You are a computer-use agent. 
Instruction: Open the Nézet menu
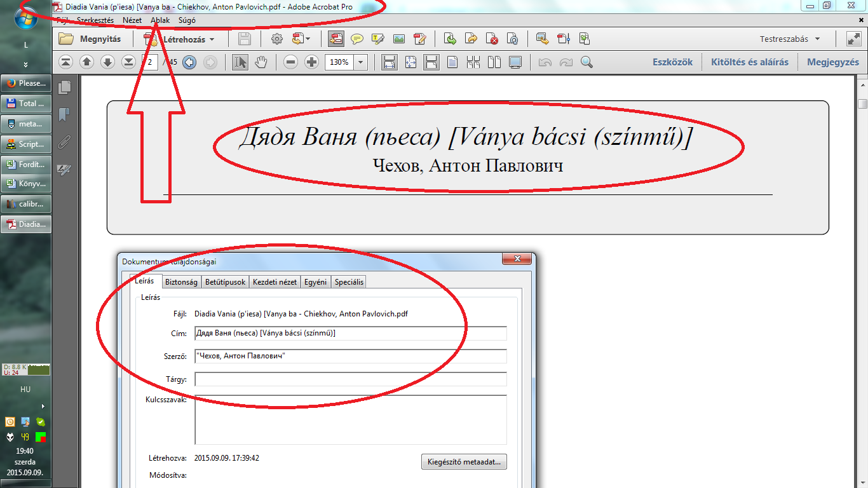coord(132,20)
